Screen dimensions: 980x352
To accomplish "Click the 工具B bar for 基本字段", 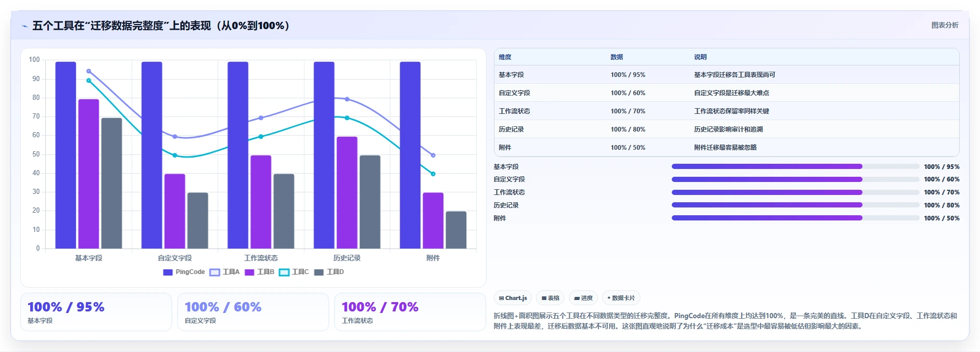I will point(88,174).
